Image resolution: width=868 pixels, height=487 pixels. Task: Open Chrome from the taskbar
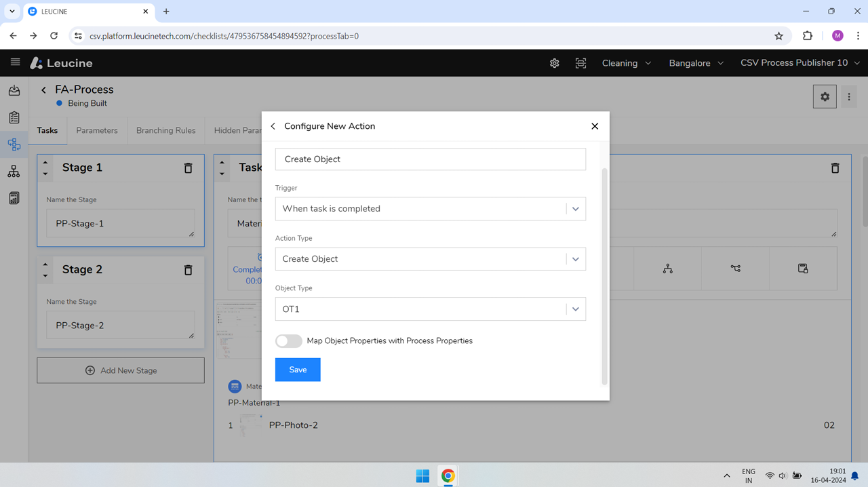(448, 476)
